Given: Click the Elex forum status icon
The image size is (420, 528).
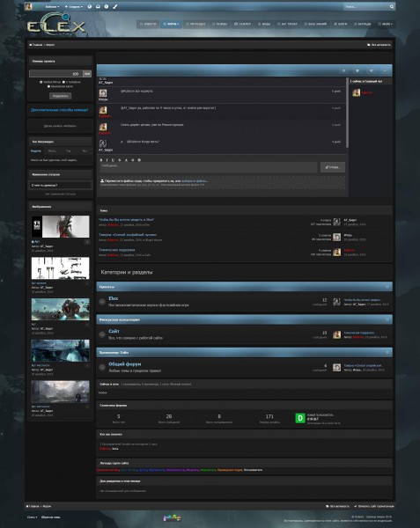Looking at the screenshot, I should click(x=102, y=302).
